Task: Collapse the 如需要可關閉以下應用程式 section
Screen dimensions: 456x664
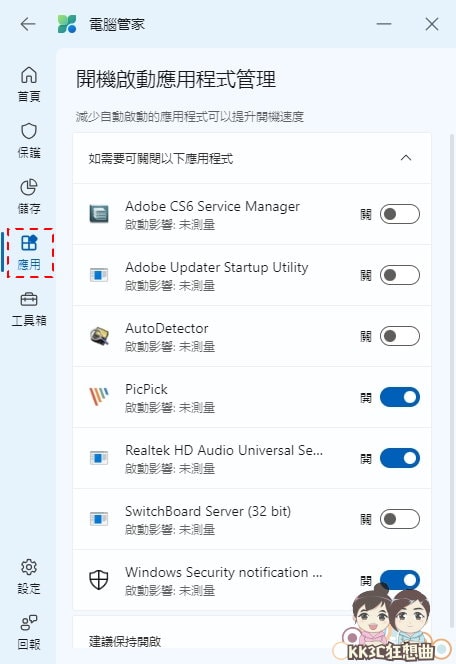Action: click(x=406, y=158)
